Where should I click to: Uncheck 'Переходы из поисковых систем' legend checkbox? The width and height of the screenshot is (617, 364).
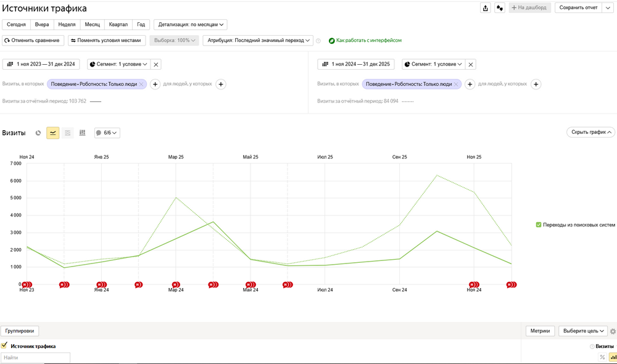point(539,225)
